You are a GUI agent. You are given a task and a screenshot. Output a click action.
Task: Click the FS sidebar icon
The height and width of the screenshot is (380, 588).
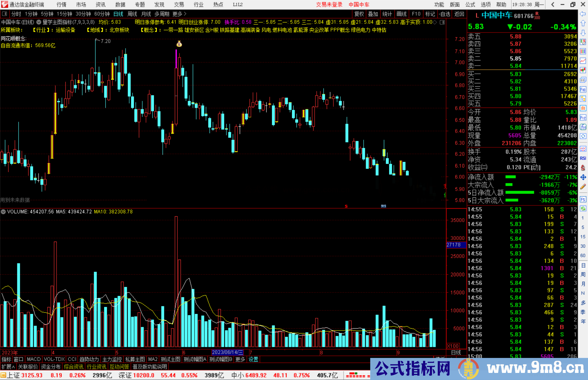click(x=583, y=199)
